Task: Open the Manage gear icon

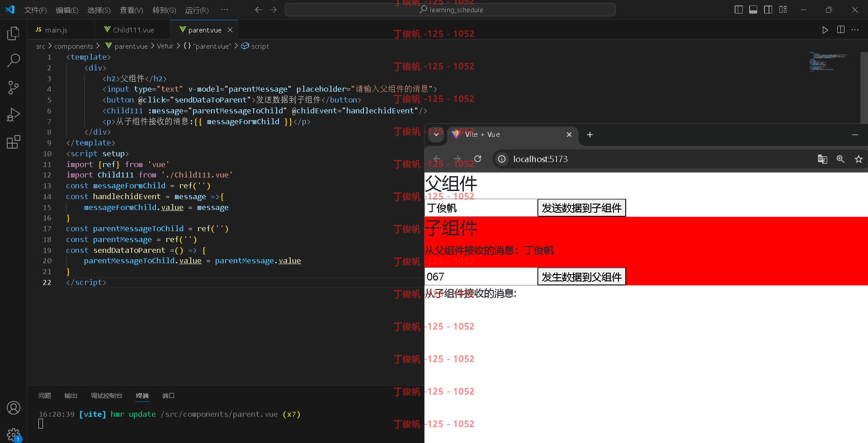Action: [14, 434]
